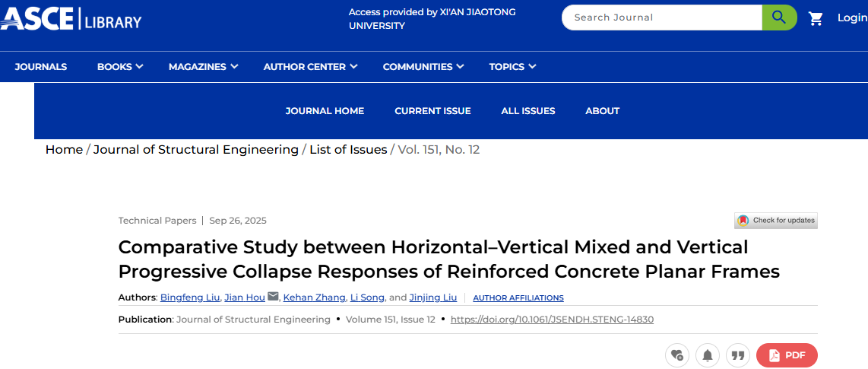
Task: Click the ASCE Library logo
Action: (x=71, y=18)
